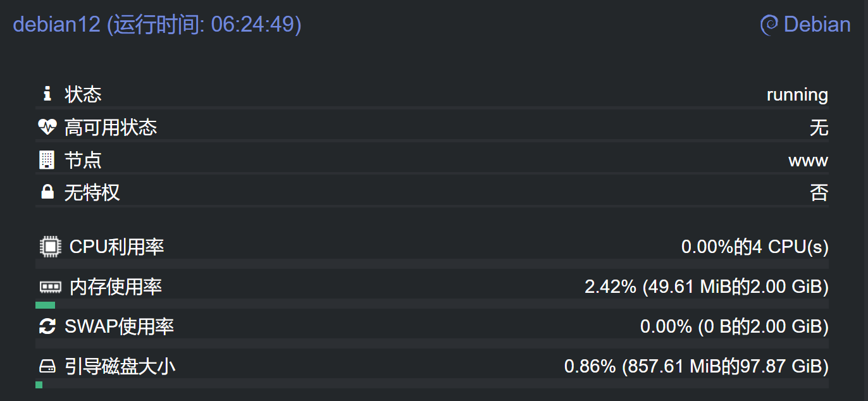Click the memory usage progress bar
Screen dimensions: 868x401
(x=431, y=305)
